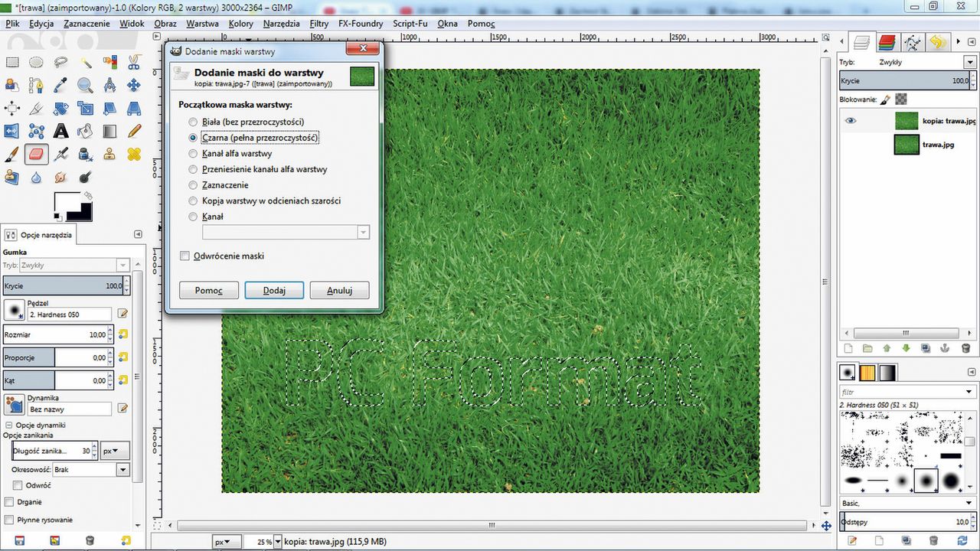The width and height of the screenshot is (980, 551).
Task: Select the Heal tool bandage icon
Action: coord(134,155)
